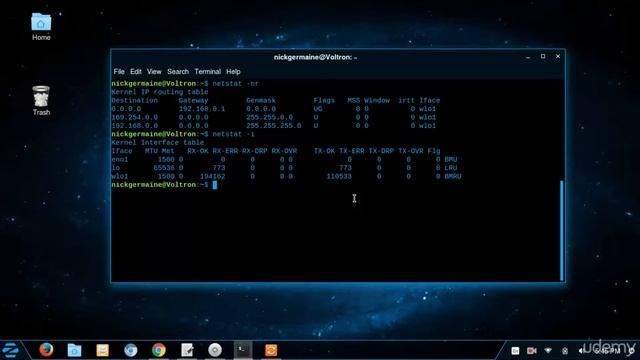The image size is (640, 360).
Task: Open the orange software updater icon
Action: click(271, 350)
